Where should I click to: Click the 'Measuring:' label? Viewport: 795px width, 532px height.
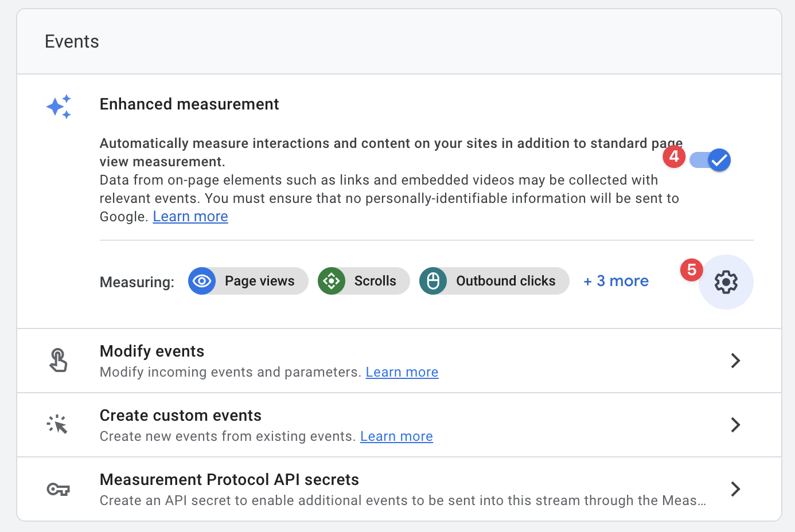click(137, 282)
